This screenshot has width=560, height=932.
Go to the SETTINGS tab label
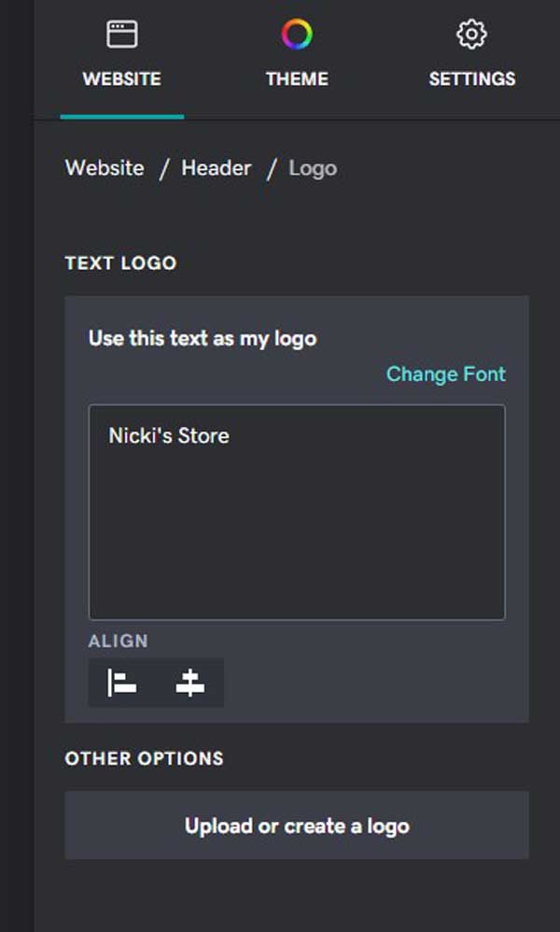(x=472, y=79)
